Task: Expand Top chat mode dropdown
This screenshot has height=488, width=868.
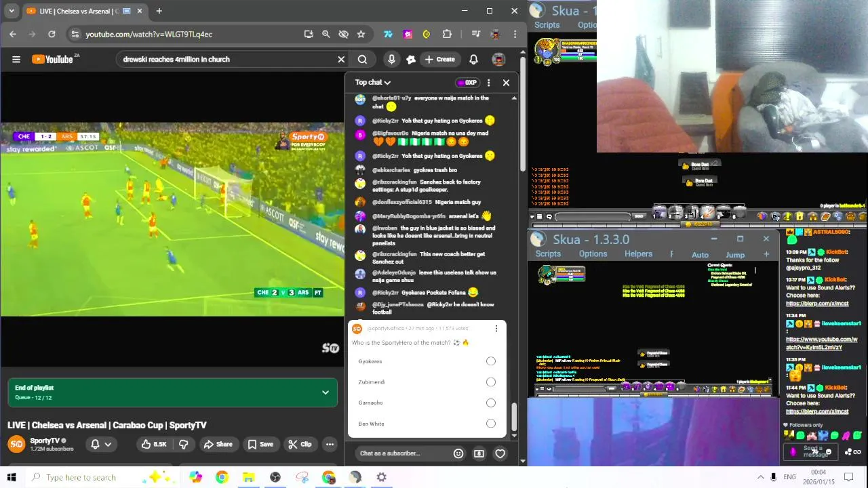Action: pos(373,82)
